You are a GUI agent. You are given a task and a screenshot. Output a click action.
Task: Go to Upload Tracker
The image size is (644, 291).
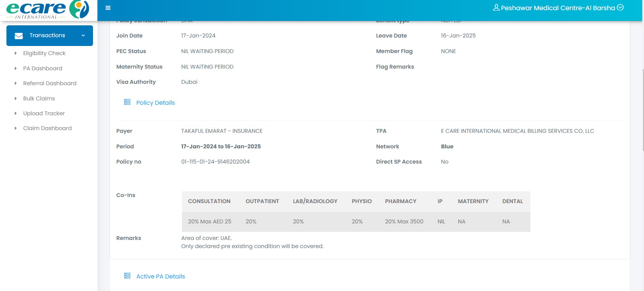pyautogui.click(x=44, y=113)
